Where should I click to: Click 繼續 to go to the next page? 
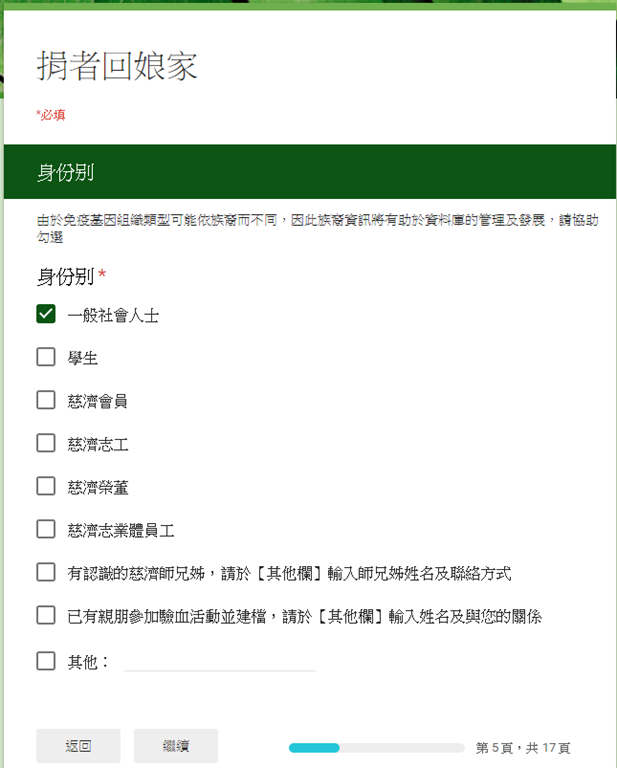(x=176, y=746)
